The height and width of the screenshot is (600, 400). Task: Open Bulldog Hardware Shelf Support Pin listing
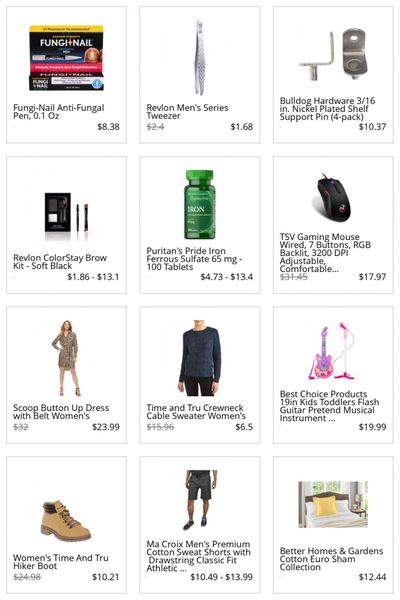(327, 109)
